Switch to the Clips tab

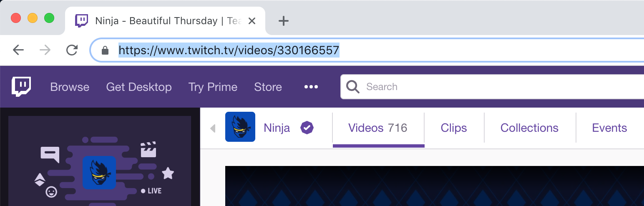[x=454, y=128]
